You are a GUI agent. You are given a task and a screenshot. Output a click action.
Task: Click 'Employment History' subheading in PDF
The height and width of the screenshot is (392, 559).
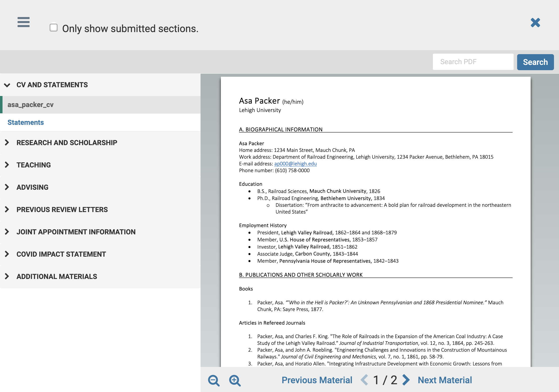click(x=263, y=225)
